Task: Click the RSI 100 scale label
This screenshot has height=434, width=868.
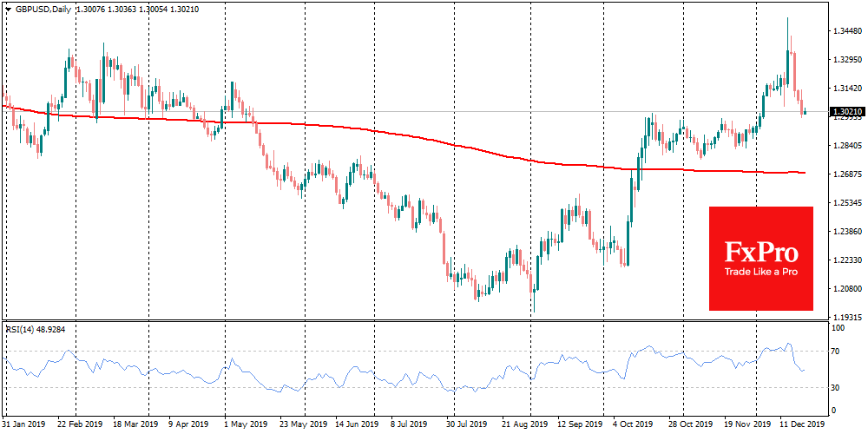Action: [838, 329]
